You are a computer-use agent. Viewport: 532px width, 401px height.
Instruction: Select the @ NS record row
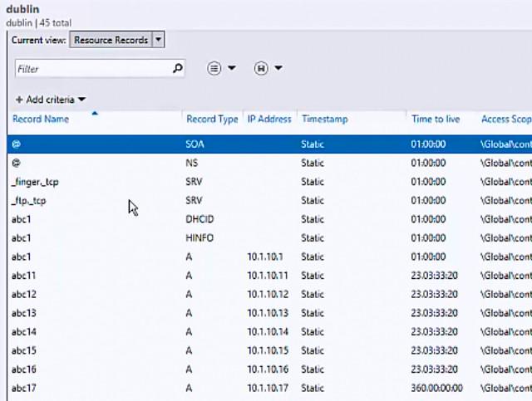[x=269, y=163]
